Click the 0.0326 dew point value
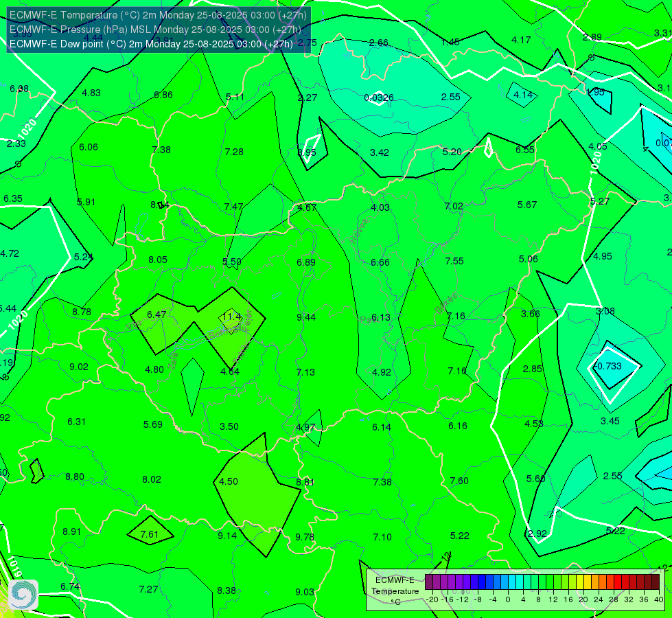 [x=379, y=98]
